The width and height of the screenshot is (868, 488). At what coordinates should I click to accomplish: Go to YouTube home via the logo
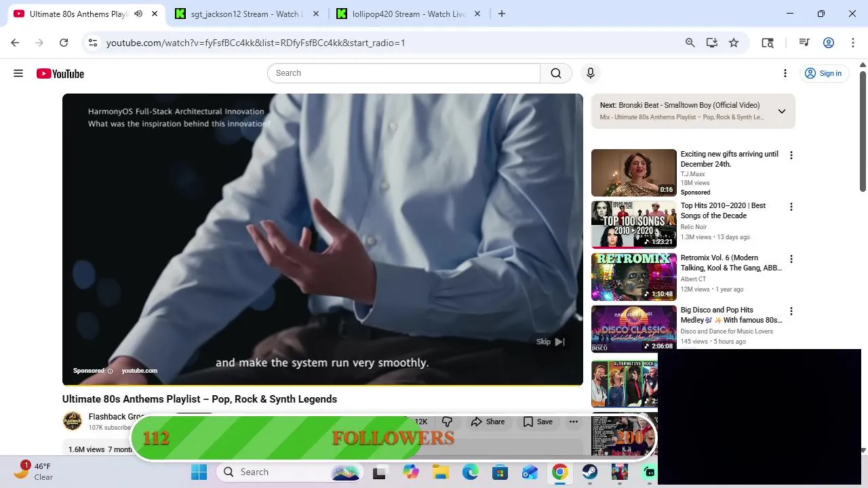pyautogui.click(x=60, y=73)
